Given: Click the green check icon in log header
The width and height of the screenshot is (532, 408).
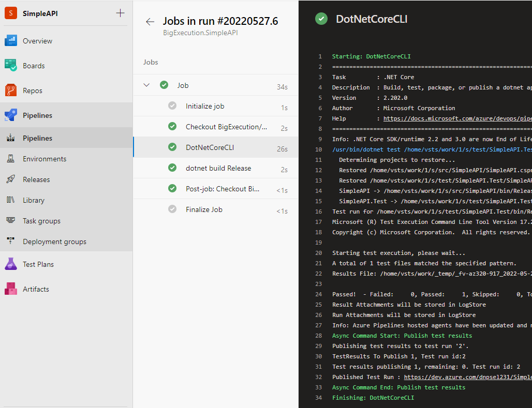Looking at the screenshot, I should coord(321,19).
